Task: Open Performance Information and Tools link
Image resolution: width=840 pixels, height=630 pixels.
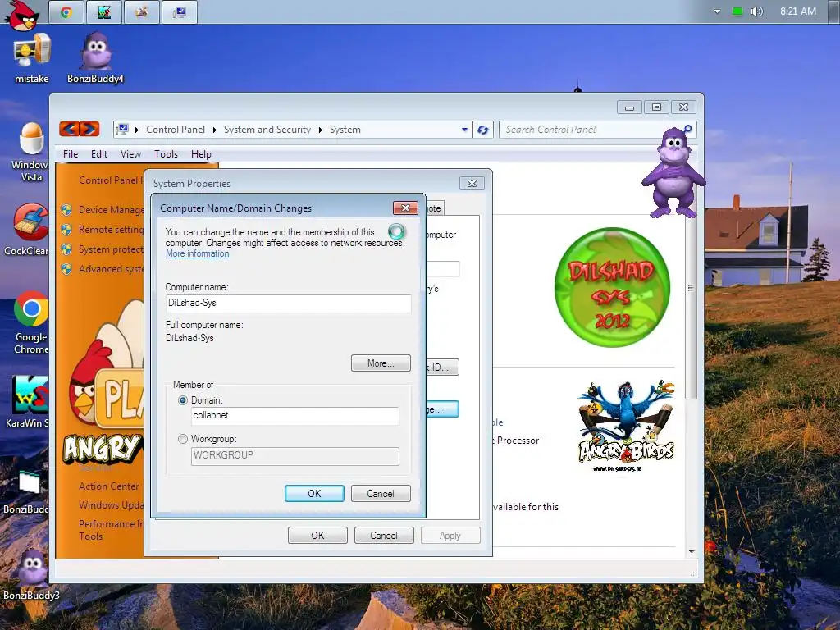Action: (111, 530)
